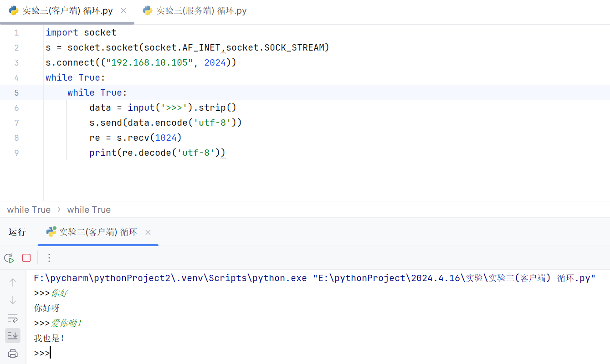
Task: Click the down arrow in the console gutter
Action: tap(13, 300)
